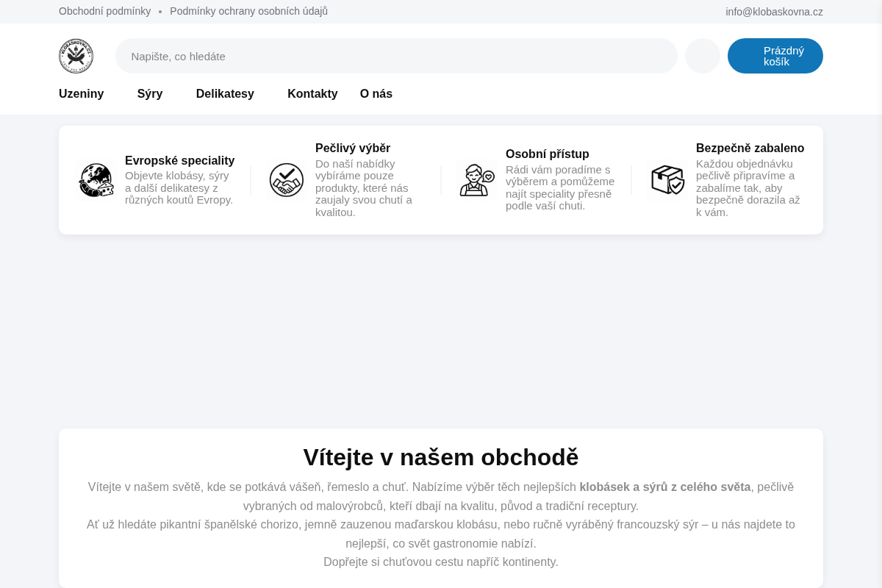
Task: Click the Klobaskovna round store logo
Action: (x=76, y=56)
